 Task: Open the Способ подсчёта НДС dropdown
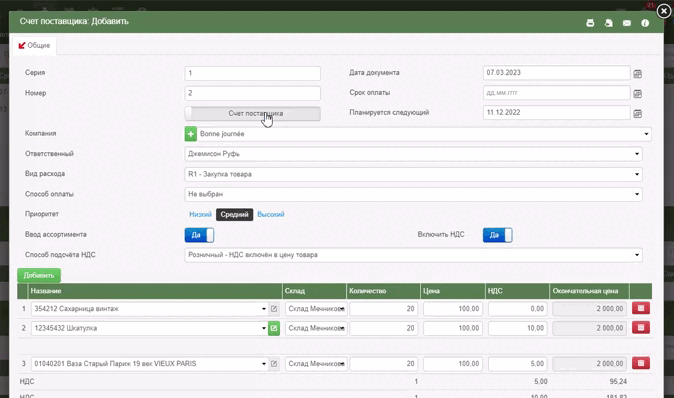[x=414, y=255]
